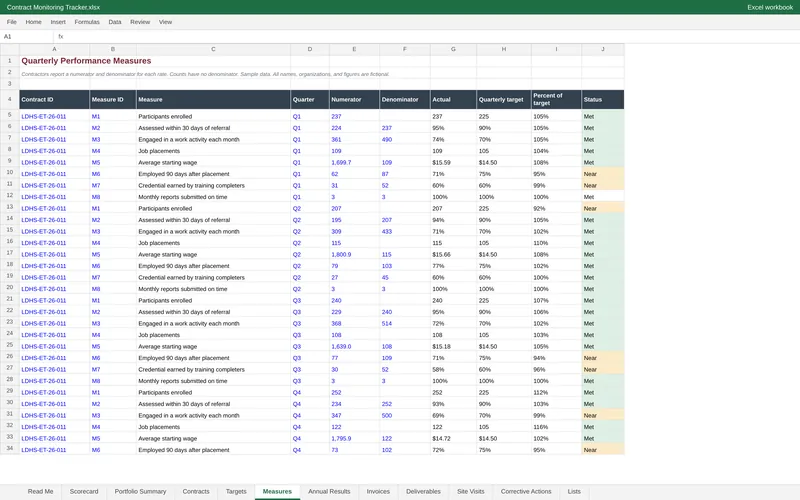
Task: Select the actual value '$14.72'
Action: click(x=453, y=438)
